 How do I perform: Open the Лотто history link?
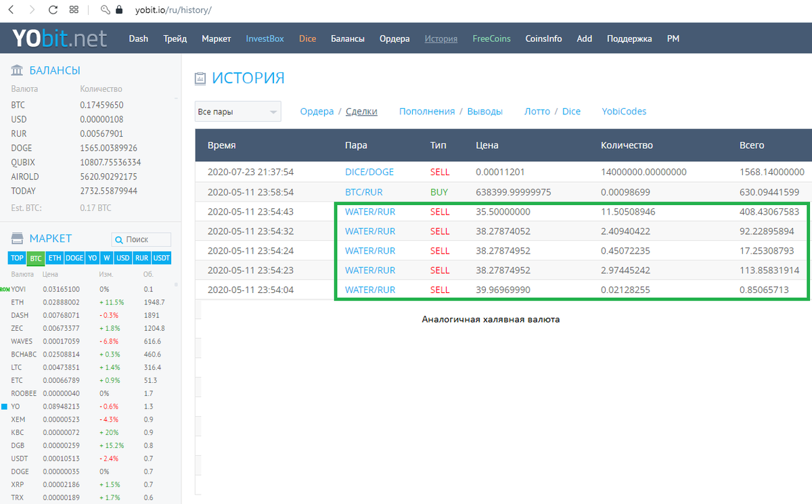537,112
